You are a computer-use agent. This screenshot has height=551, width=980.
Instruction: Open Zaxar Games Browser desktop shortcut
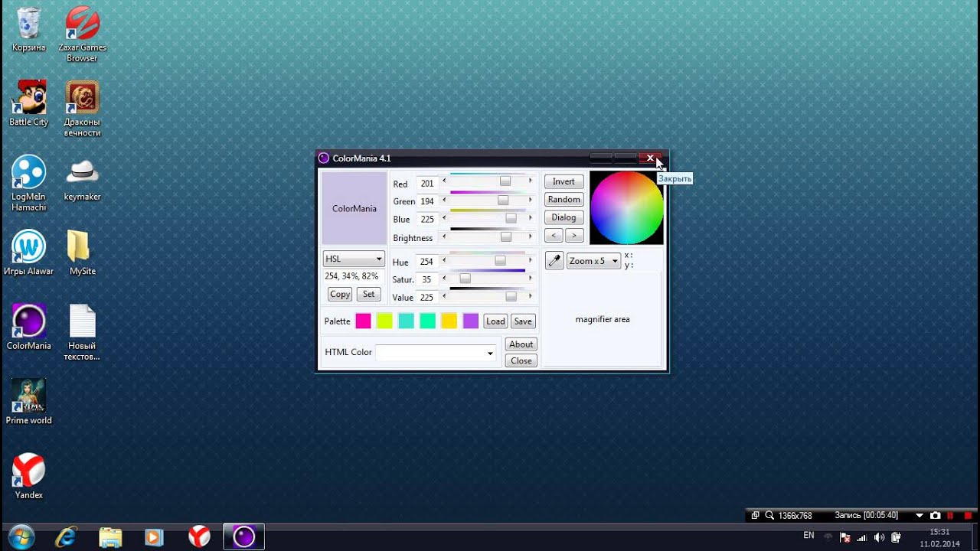point(82,34)
